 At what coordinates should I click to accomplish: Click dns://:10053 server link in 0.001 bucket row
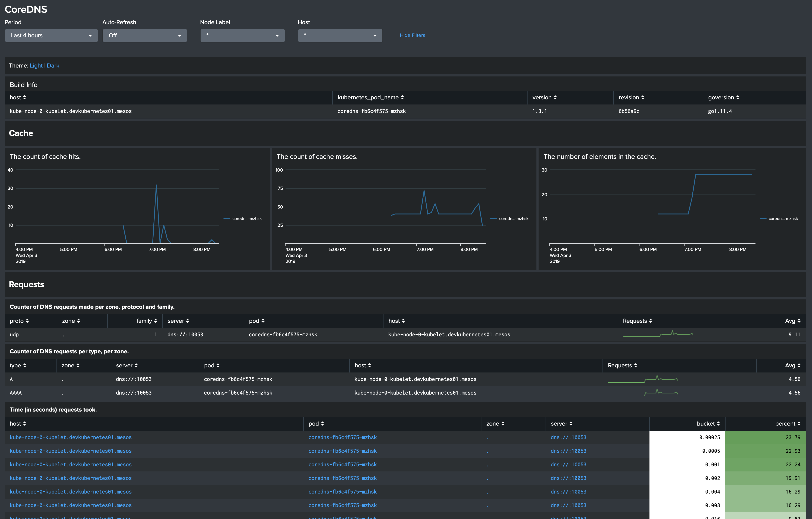tap(568, 464)
